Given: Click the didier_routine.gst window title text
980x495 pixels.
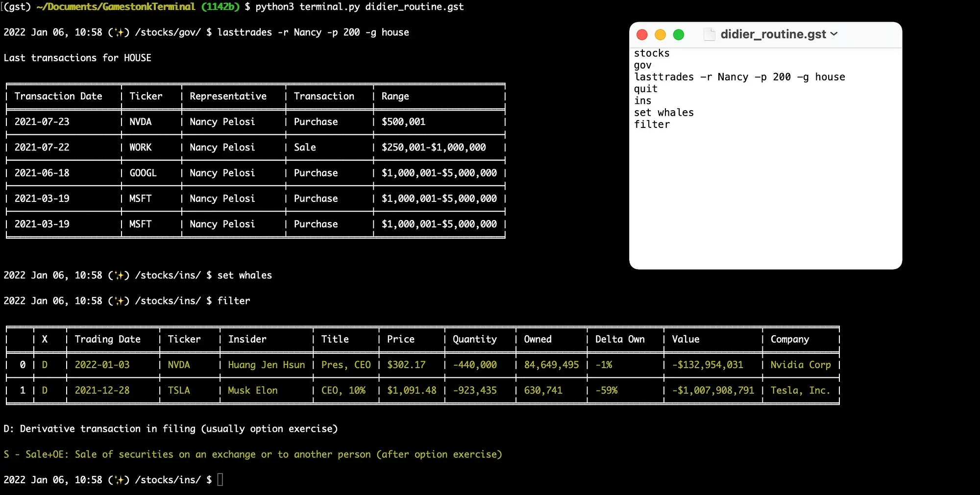Looking at the screenshot, I should [773, 34].
